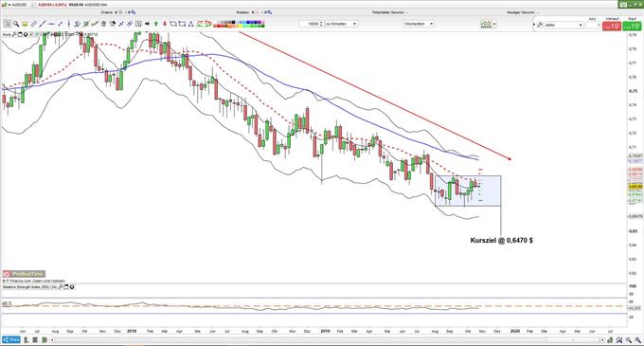The image size is (644, 346).
Task: Expand Heutiger Gewinn dropdown arrow
Action: coord(537,12)
